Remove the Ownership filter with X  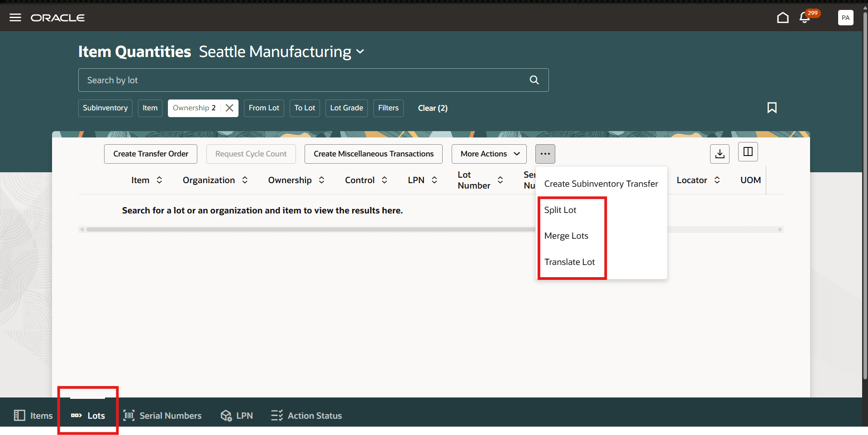[x=229, y=108]
